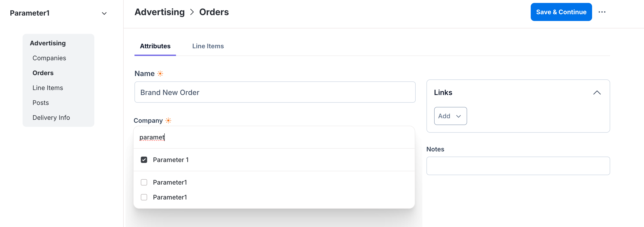Viewport: 644px width, 227px height.
Task: Click the required star icon beside Name
Action: (x=160, y=74)
